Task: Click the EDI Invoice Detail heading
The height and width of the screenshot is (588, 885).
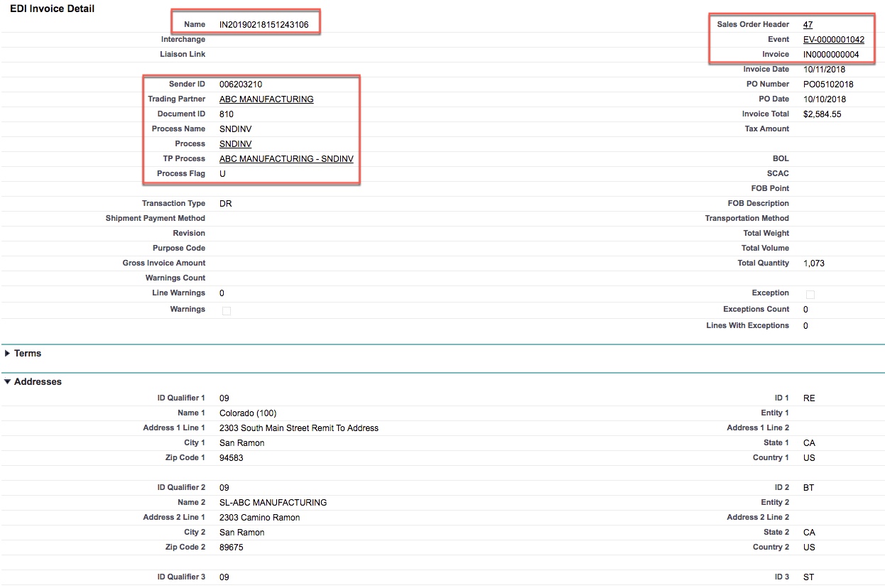Action: coord(52,9)
